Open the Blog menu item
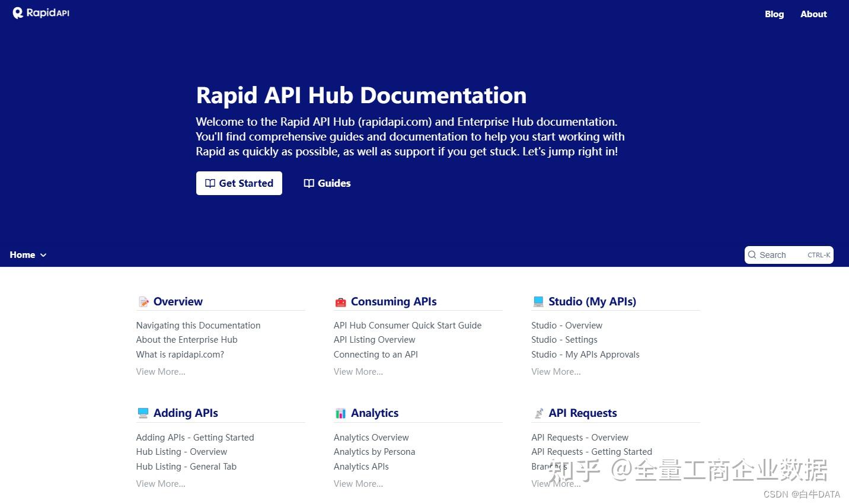The image size is (849, 504). coord(774,14)
